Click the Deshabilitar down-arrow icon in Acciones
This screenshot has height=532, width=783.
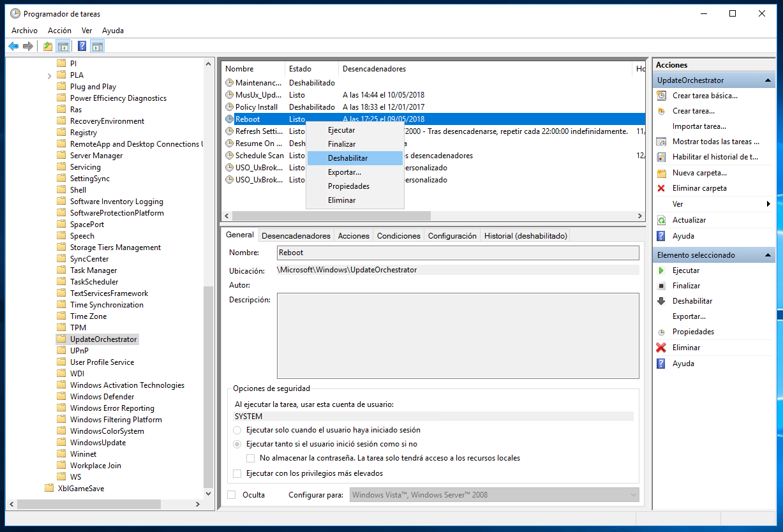point(661,301)
